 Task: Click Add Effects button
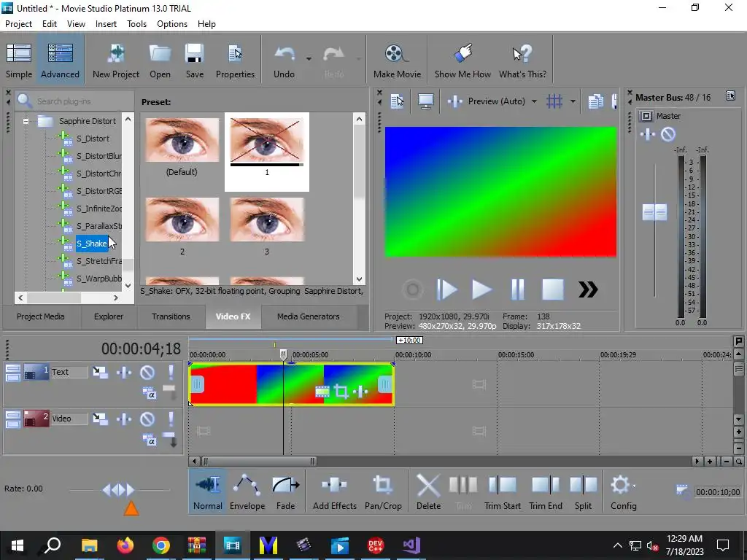[x=334, y=492]
